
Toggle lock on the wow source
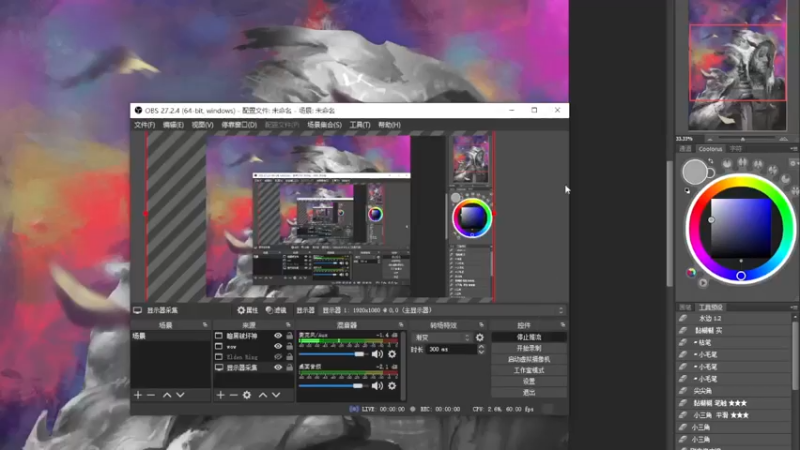click(x=289, y=346)
